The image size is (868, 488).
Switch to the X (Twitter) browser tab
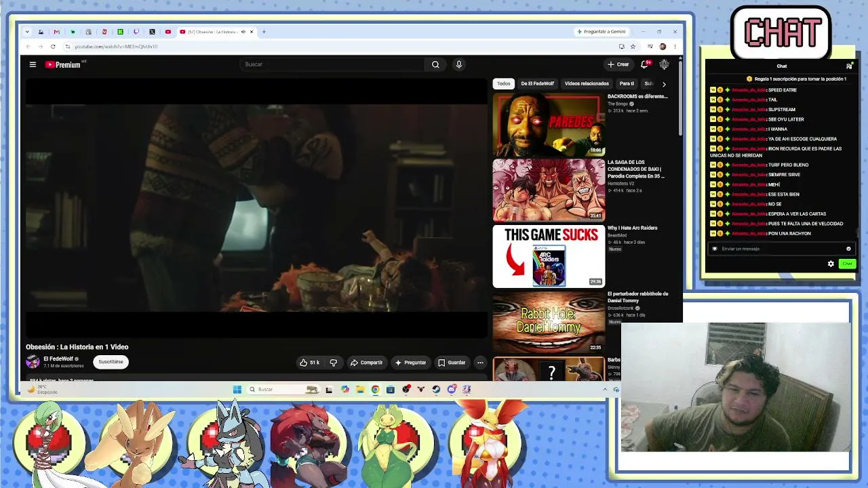pyautogui.click(x=152, y=32)
